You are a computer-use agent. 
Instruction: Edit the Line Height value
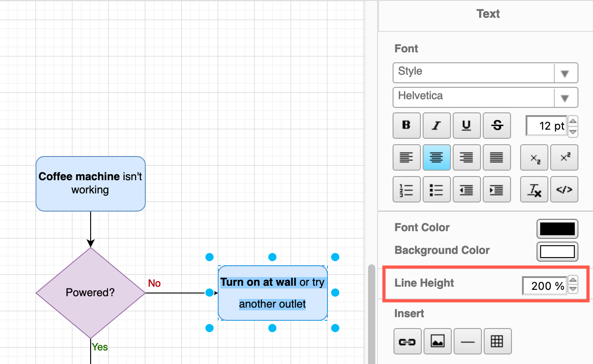click(x=544, y=286)
